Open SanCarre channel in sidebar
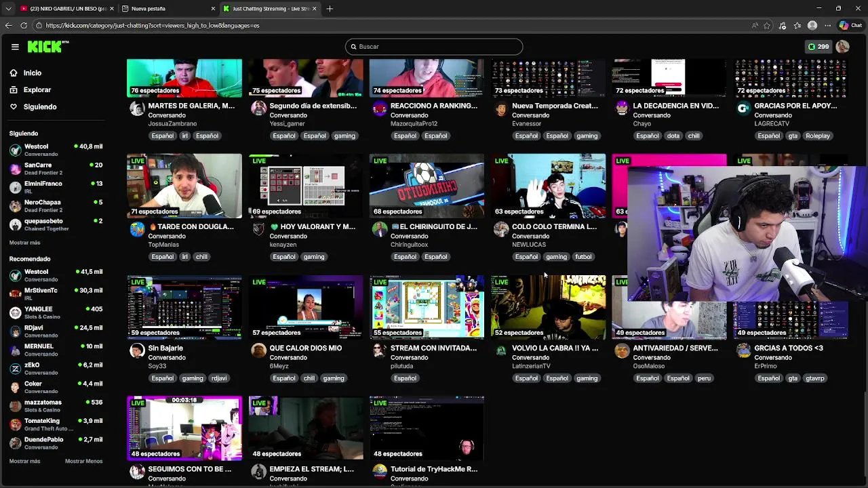This screenshot has width=868, height=488. 56,168
